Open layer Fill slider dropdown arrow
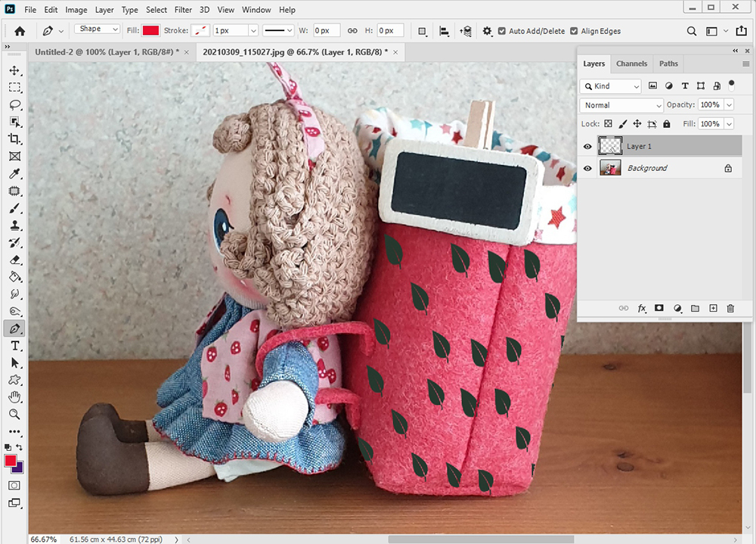Image resolution: width=756 pixels, height=544 pixels. pyautogui.click(x=729, y=124)
